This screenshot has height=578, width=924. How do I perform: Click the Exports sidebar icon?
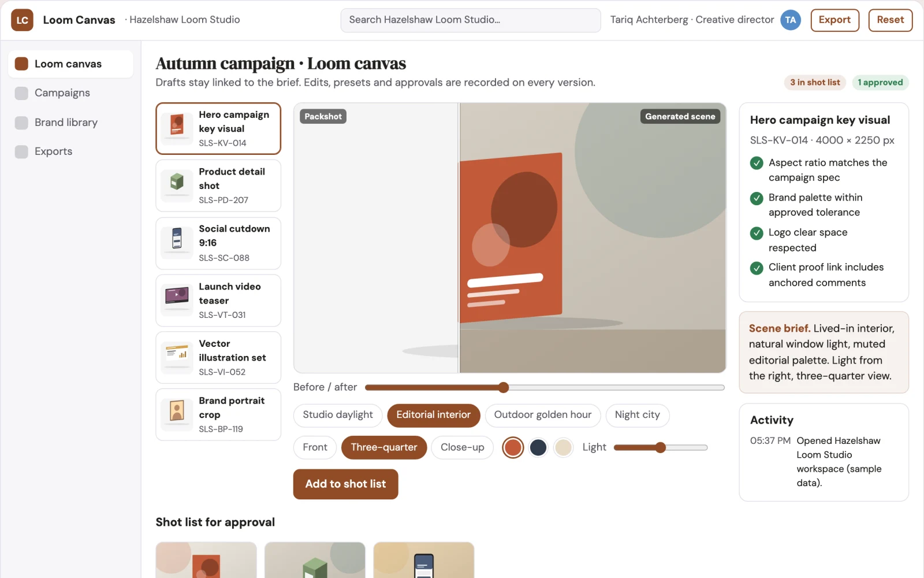[x=21, y=151]
